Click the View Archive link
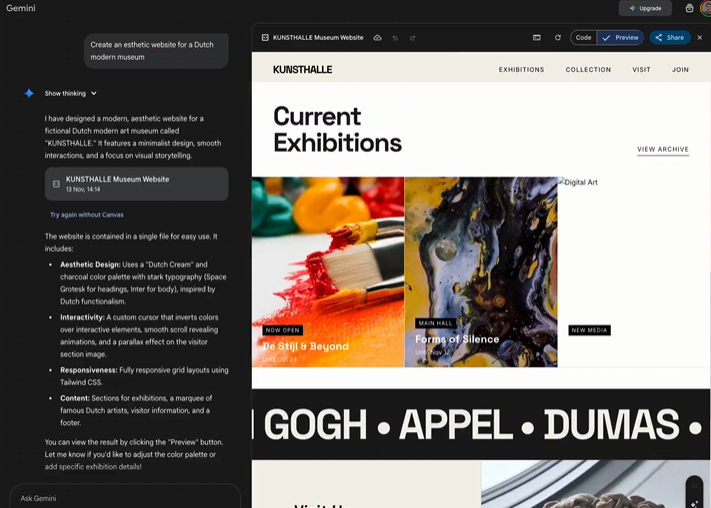 tap(662, 149)
